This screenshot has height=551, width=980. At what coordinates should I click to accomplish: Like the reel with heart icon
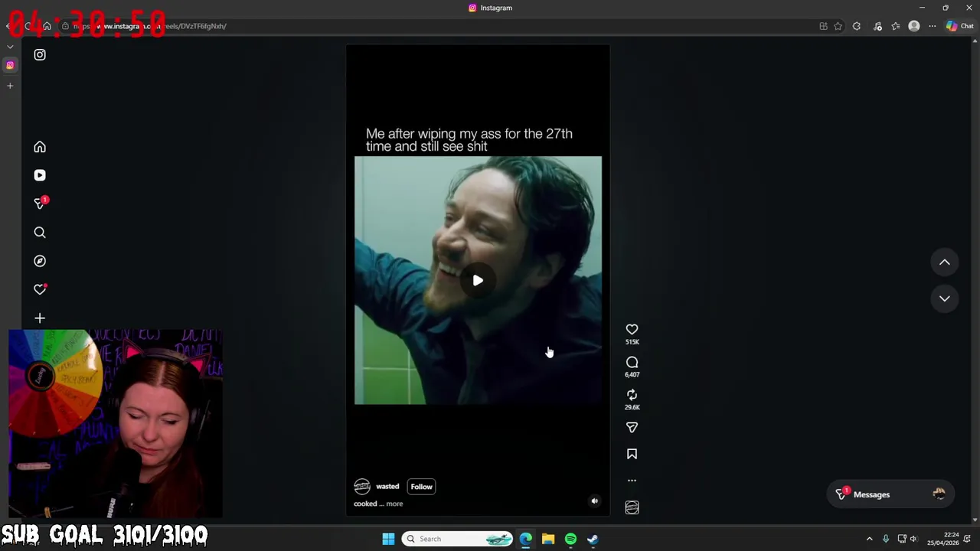point(632,330)
